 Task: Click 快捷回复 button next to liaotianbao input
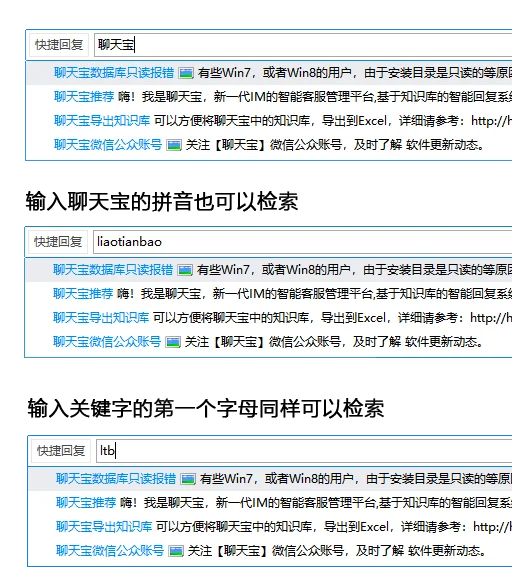(58, 242)
